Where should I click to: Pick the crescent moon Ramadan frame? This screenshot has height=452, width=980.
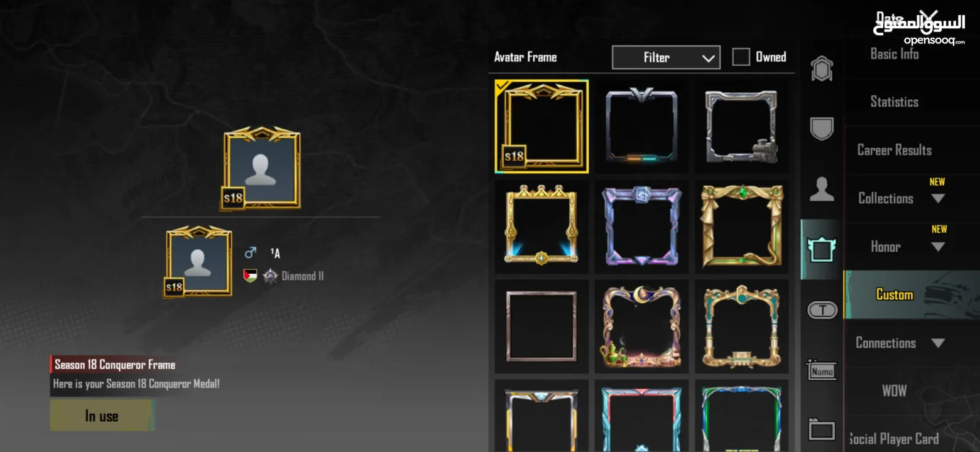[641, 326]
